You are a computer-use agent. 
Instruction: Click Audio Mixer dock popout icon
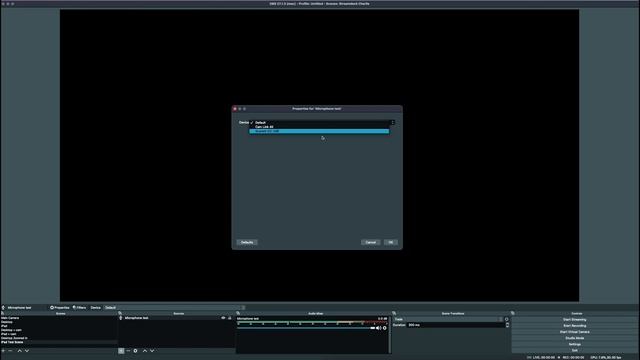coord(238,313)
